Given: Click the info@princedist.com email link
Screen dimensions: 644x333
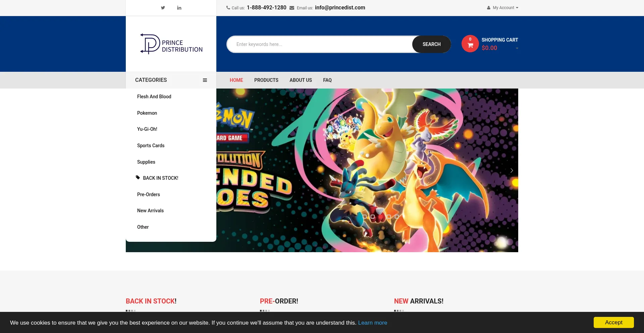Looking at the screenshot, I should click(x=340, y=8).
